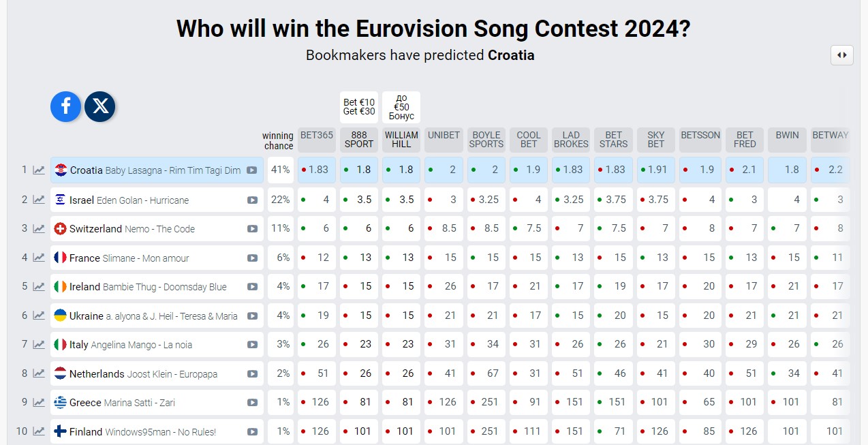Viewport: 868px width, 445px height.
Task: Open Switzerland's odds trend chart icon
Action: pos(39,229)
